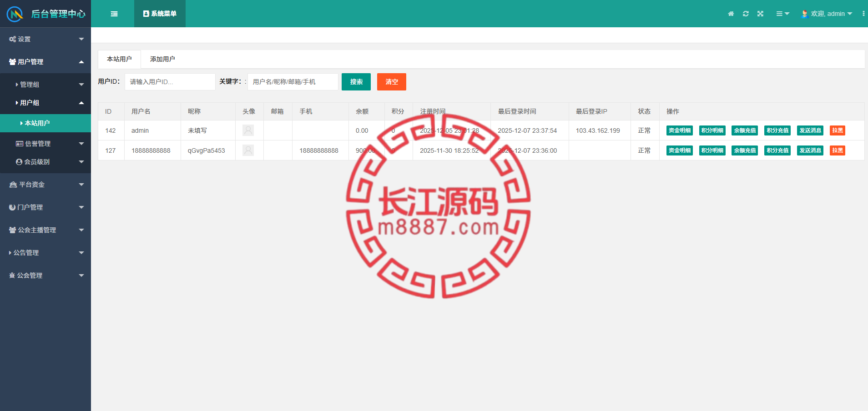The height and width of the screenshot is (411, 868).
Task: Click the bank icon beside 平台资金
Action: [x=13, y=185]
